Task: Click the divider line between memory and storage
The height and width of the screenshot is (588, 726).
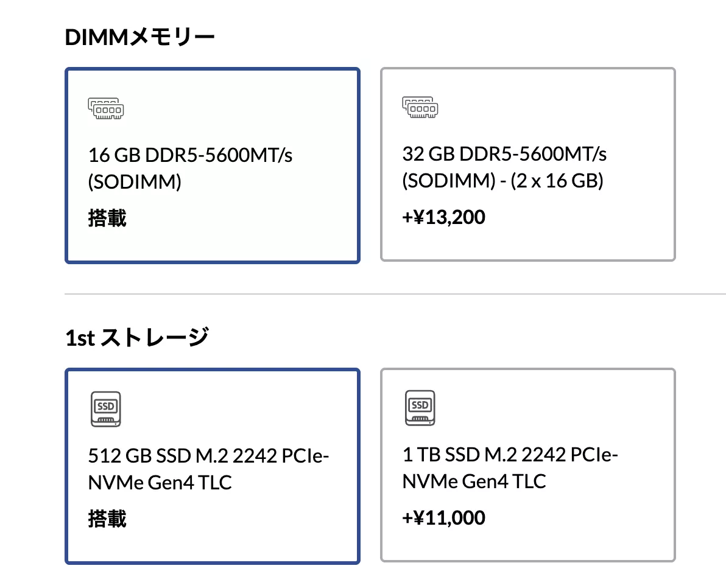Action: [395, 294]
